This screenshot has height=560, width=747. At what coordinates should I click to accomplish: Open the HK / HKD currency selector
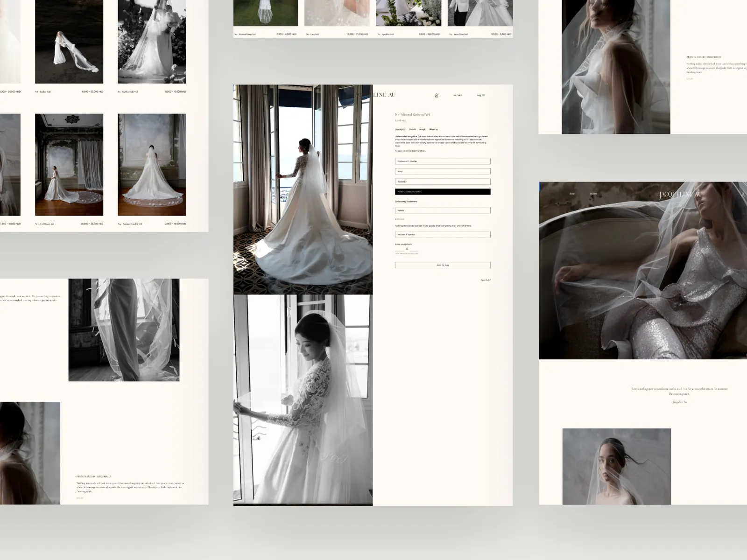click(x=458, y=95)
